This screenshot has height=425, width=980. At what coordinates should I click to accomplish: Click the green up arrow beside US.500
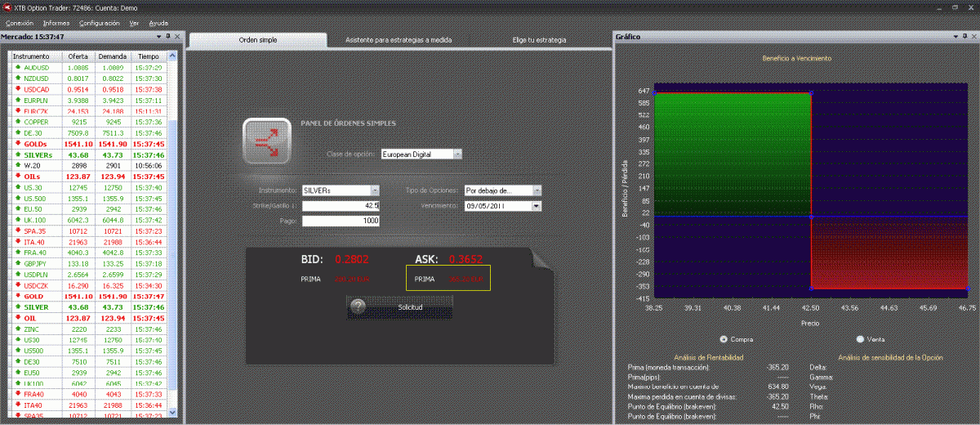click(17, 198)
